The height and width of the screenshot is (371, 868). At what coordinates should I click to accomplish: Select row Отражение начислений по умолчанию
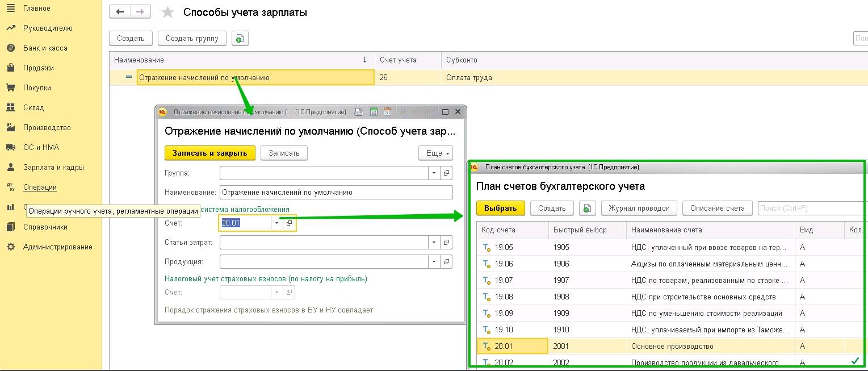255,77
